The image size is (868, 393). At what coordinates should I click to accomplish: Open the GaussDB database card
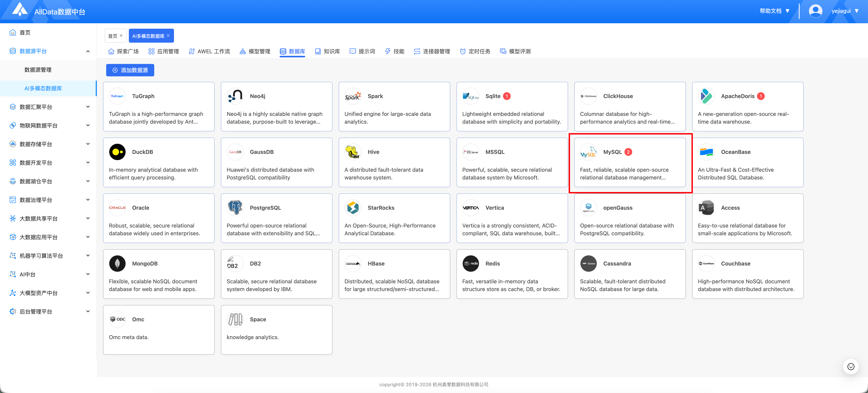(x=276, y=162)
